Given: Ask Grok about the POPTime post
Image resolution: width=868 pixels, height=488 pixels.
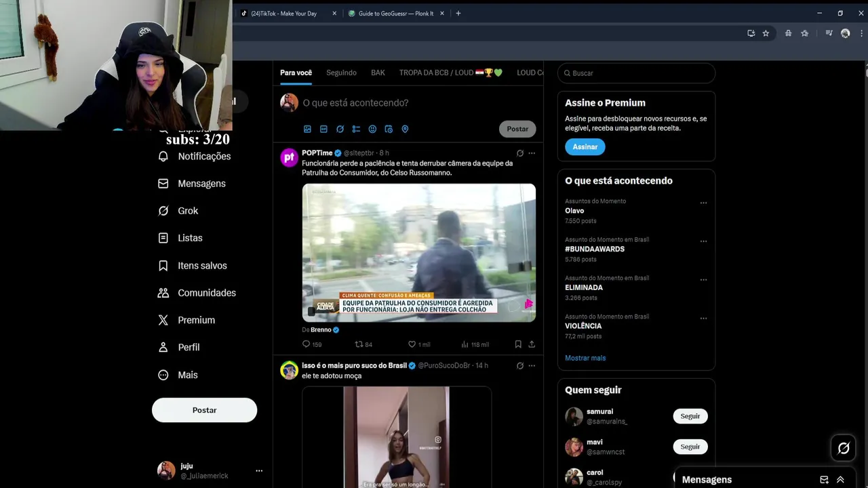Looking at the screenshot, I should tap(520, 153).
